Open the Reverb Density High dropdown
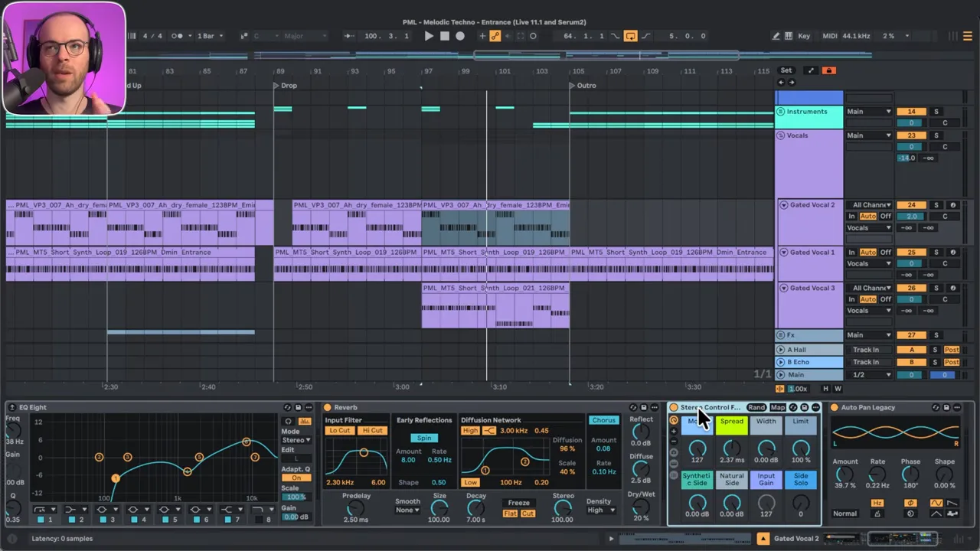980x551 pixels. [x=602, y=510]
